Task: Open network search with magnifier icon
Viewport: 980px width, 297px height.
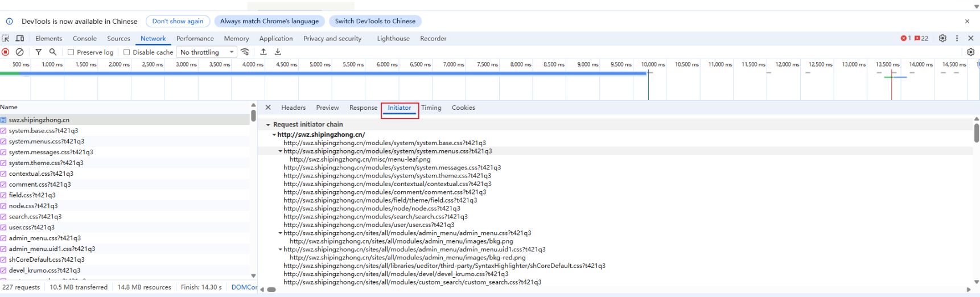Action: (53, 52)
